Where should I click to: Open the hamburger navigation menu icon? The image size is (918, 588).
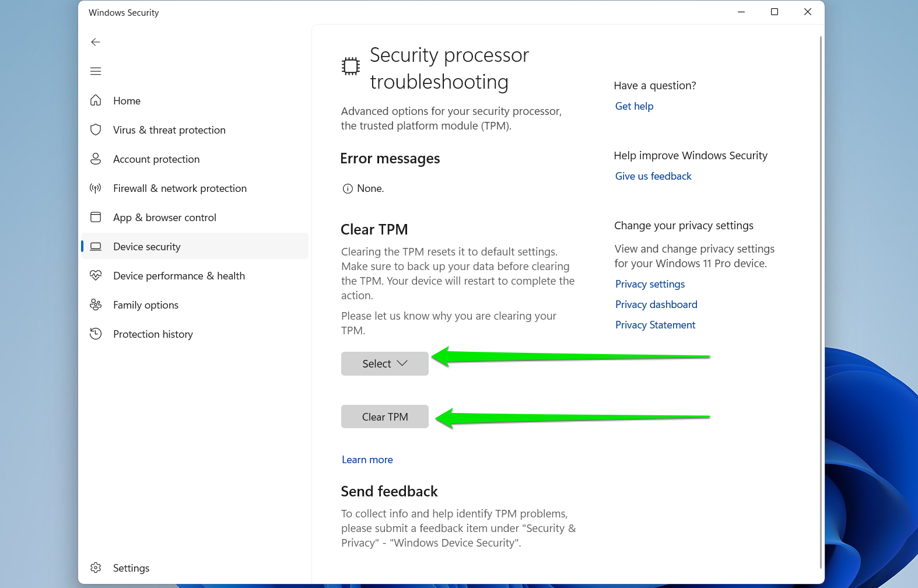pyautogui.click(x=96, y=71)
